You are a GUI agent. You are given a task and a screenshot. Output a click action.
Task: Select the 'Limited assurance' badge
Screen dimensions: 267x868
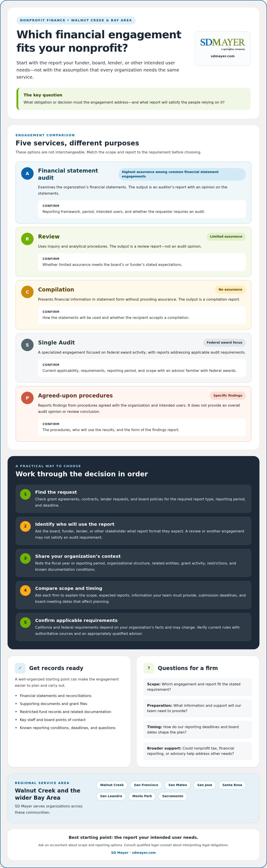pos(226,236)
